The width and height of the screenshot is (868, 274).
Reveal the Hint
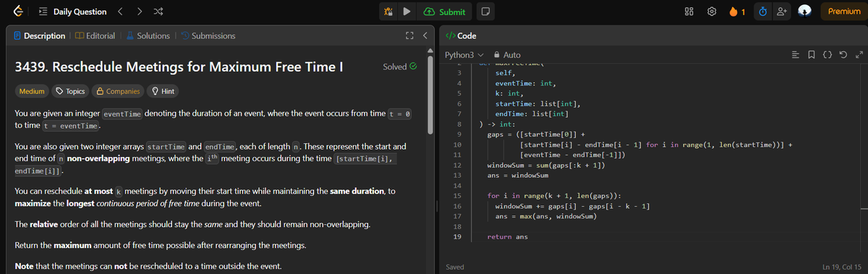click(163, 91)
